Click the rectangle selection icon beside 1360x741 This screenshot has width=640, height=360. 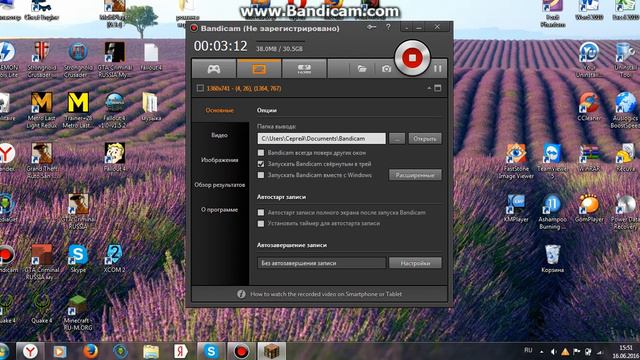click(200, 88)
